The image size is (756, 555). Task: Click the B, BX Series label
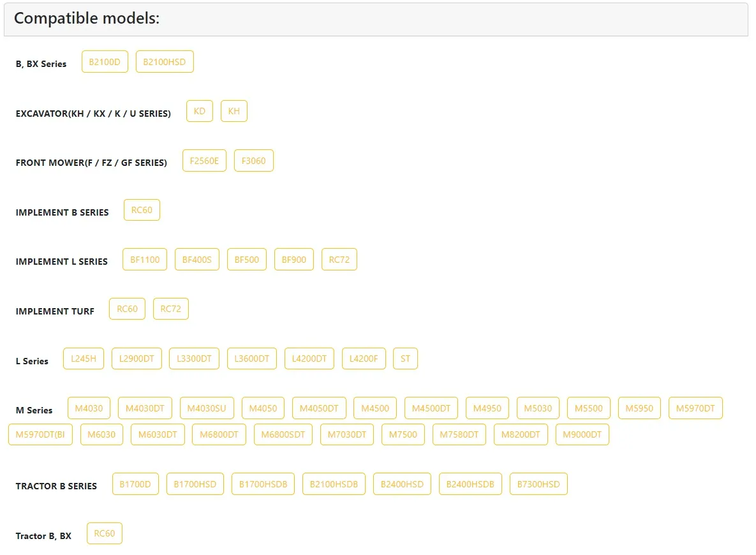41,64
